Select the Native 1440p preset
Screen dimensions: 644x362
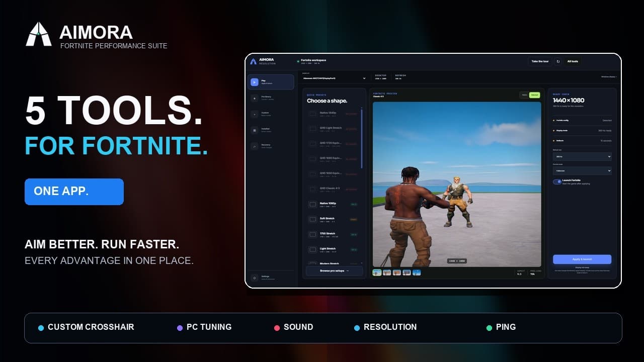[x=333, y=114]
